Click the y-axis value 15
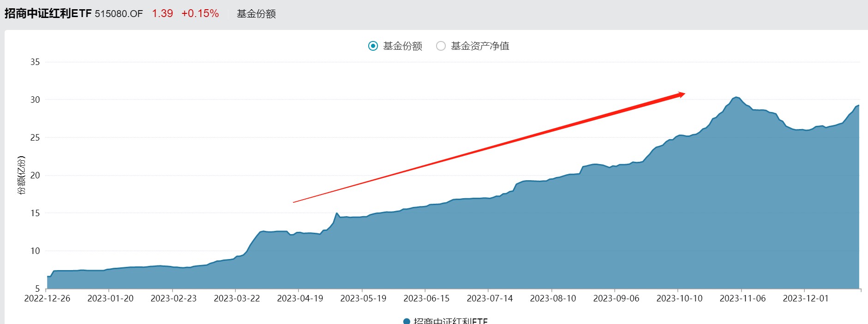Screen dimensions: 868x324 (x=35, y=213)
